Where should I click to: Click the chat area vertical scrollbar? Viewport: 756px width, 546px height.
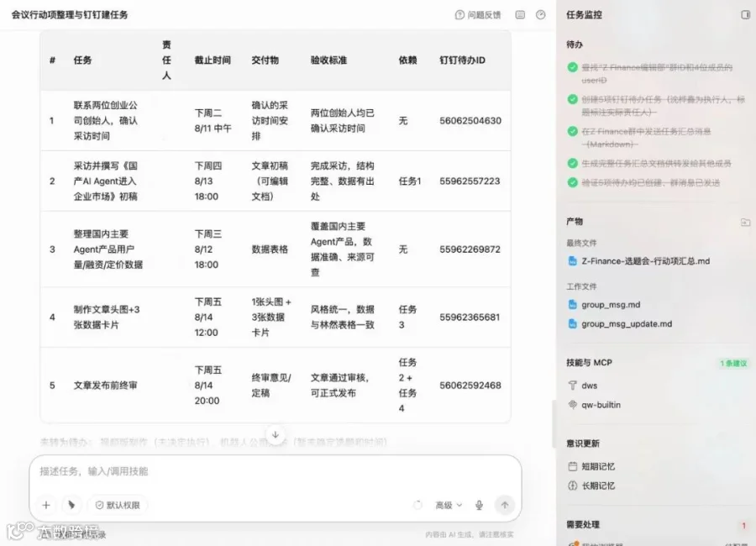point(554,424)
